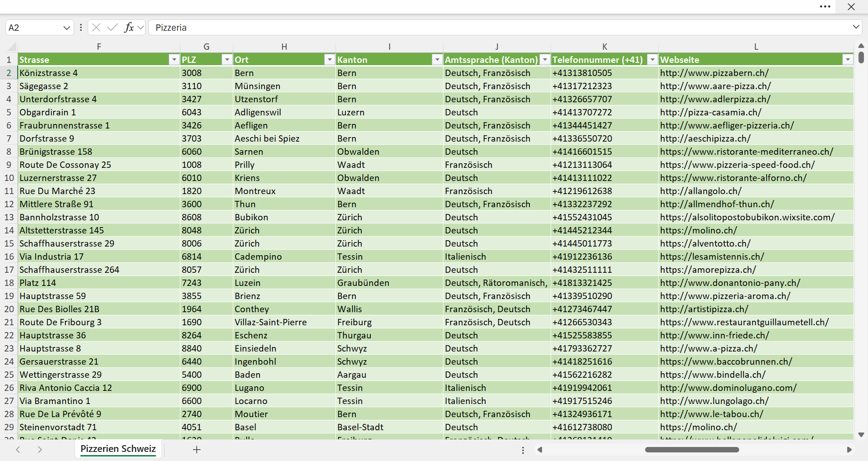Select the Thurgau cell

pos(389,335)
